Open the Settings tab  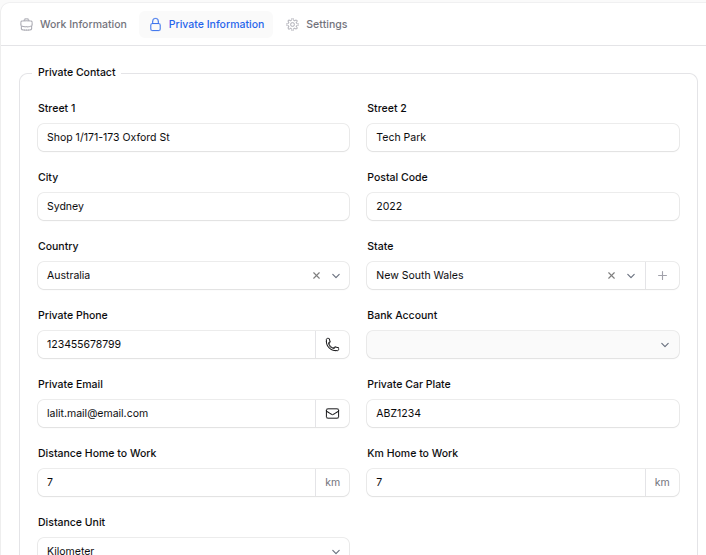click(316, 25)
